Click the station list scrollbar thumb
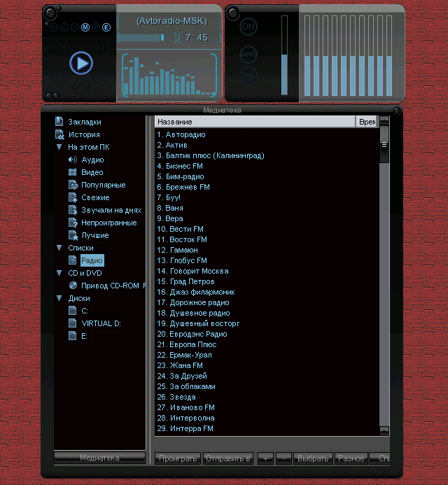 (384, 144)
